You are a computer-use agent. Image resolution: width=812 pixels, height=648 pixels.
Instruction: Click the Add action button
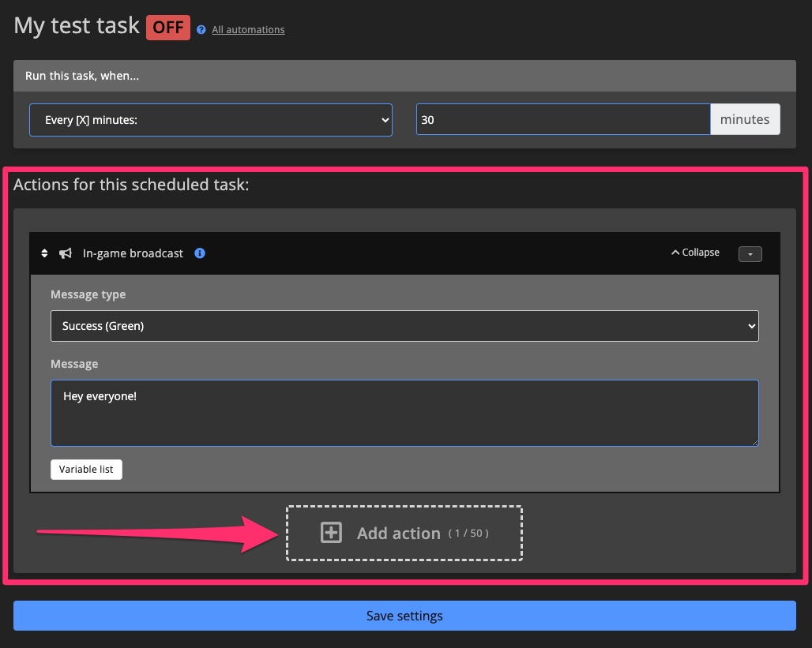[x=404, y=533]
